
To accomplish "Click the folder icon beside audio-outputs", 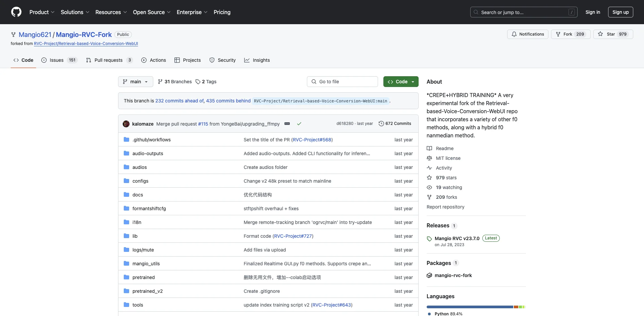I will pos(126,153).
